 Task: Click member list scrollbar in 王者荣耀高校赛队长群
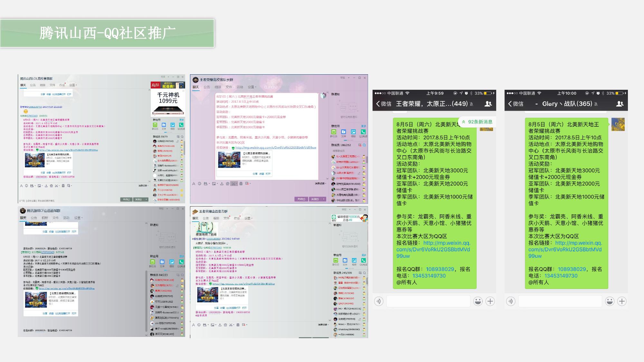[367, 160]
